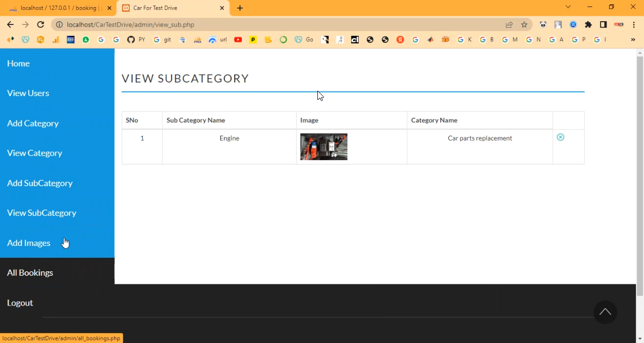The height and width of the screenshot is (343, 644).
Task: Click the Engine subcategory image thumbnail
Action: click(x=323, y=147)
